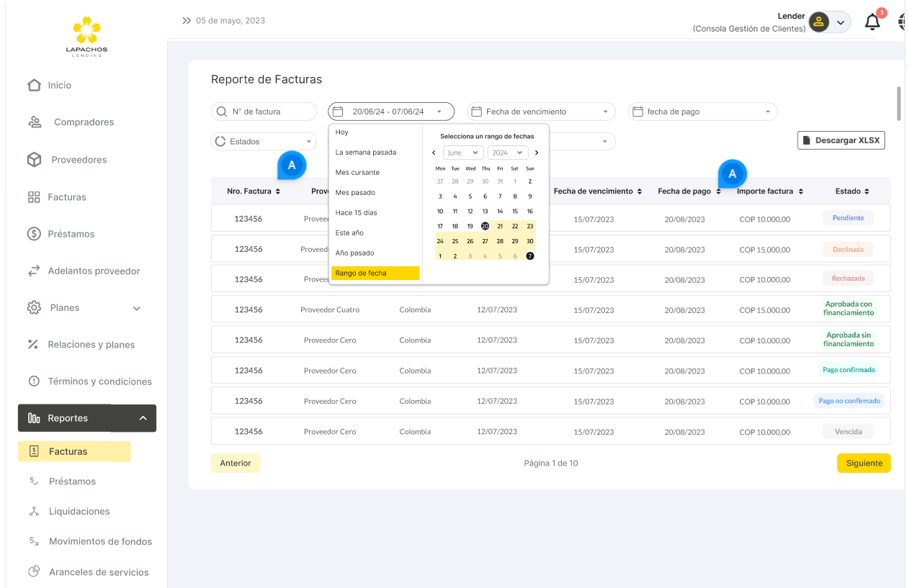Click the Compradores people icon

(35, 122)
